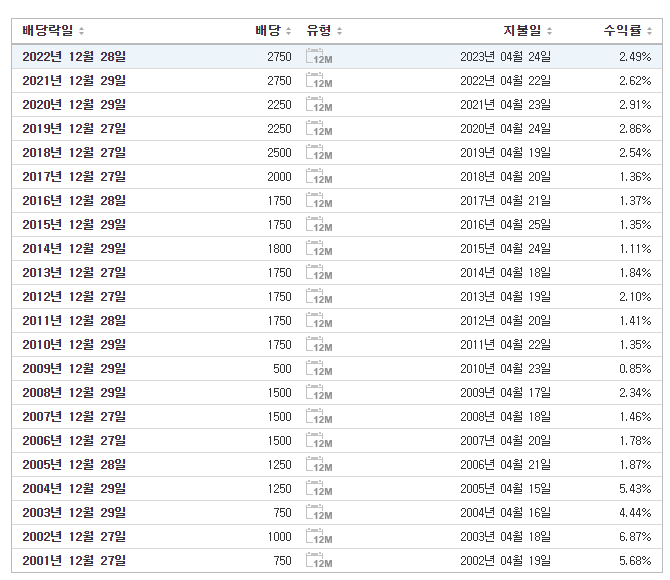Click dividend 1000 in 2002년 row
Viewport: 670px width, 580px height.
(x=280, y=536)
